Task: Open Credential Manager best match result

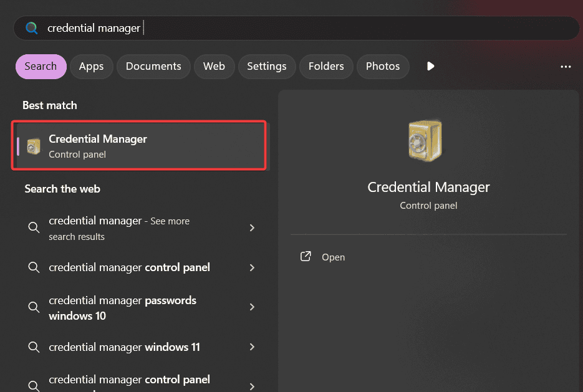Action: point(142,146)
